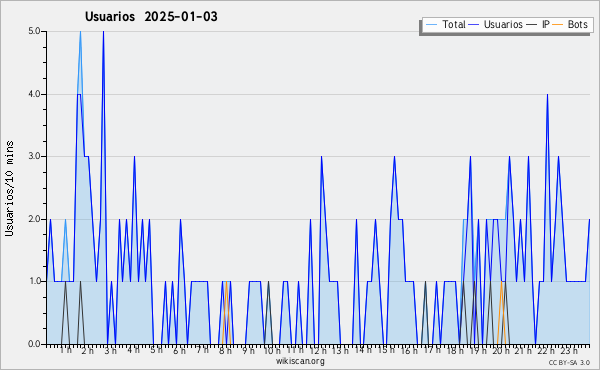600x370 pixels.
Task: Select the 'Usuarios' legend entry
Action: pyautogui.click(x=503, y=24)
